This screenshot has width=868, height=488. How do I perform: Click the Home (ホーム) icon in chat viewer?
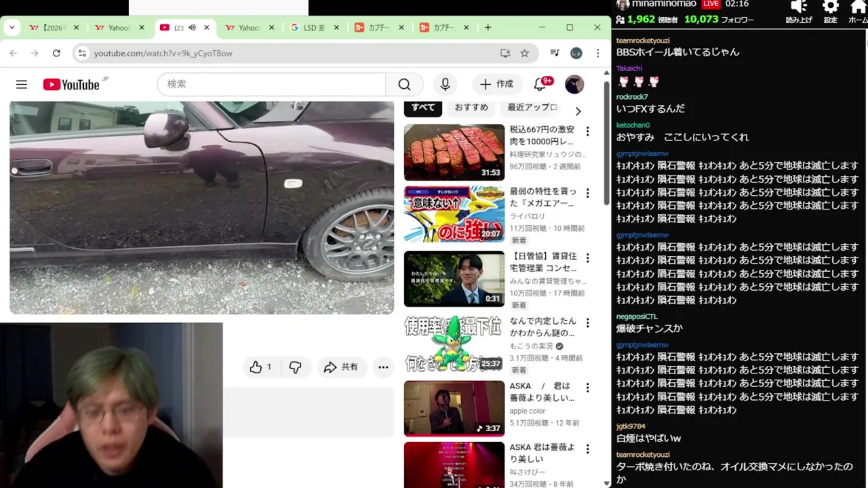coord(858,7)
